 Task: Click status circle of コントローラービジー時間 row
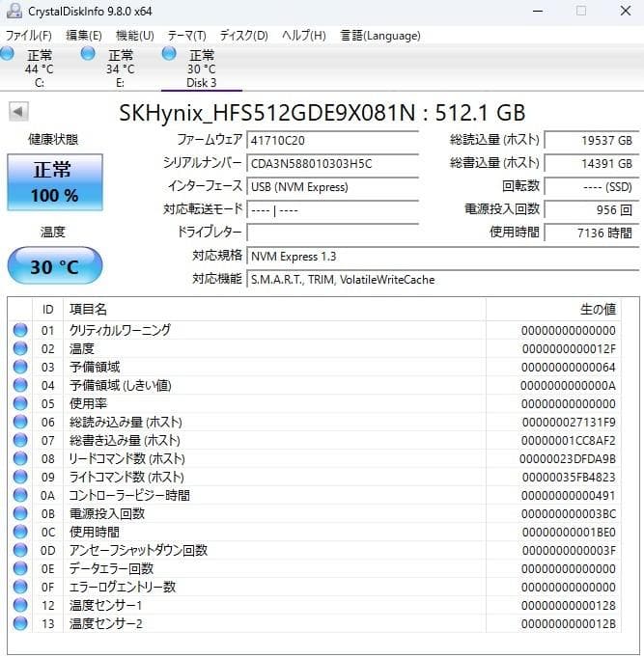[20, 495]
